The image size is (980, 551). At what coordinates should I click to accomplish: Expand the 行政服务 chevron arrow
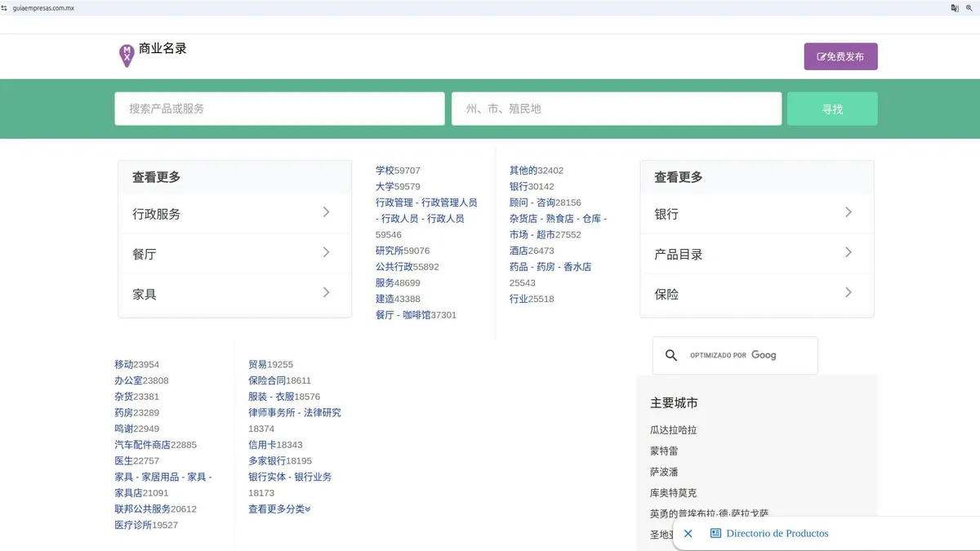click(x=326, y=212)
